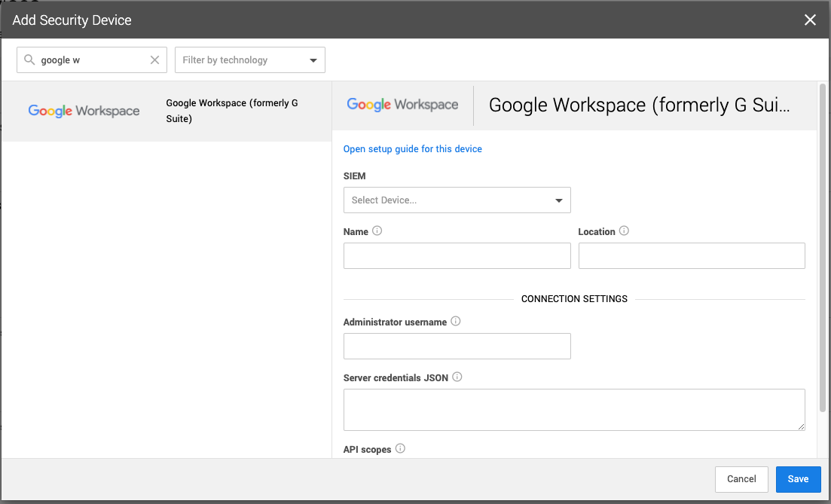The height and width of the screenshot is (504, 831).
Task: Focus the device search field
Action: click(92, 60)
